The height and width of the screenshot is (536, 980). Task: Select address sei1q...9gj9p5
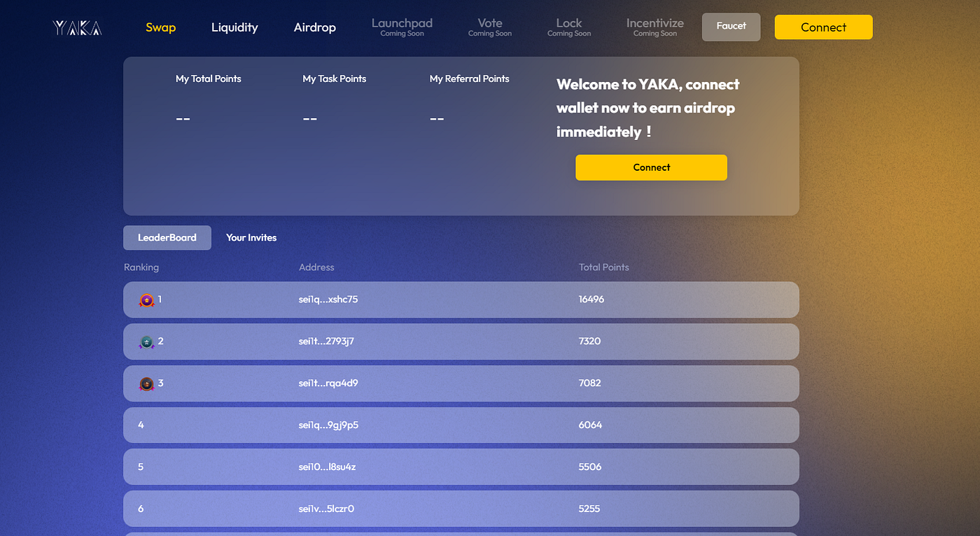point(328,425)
